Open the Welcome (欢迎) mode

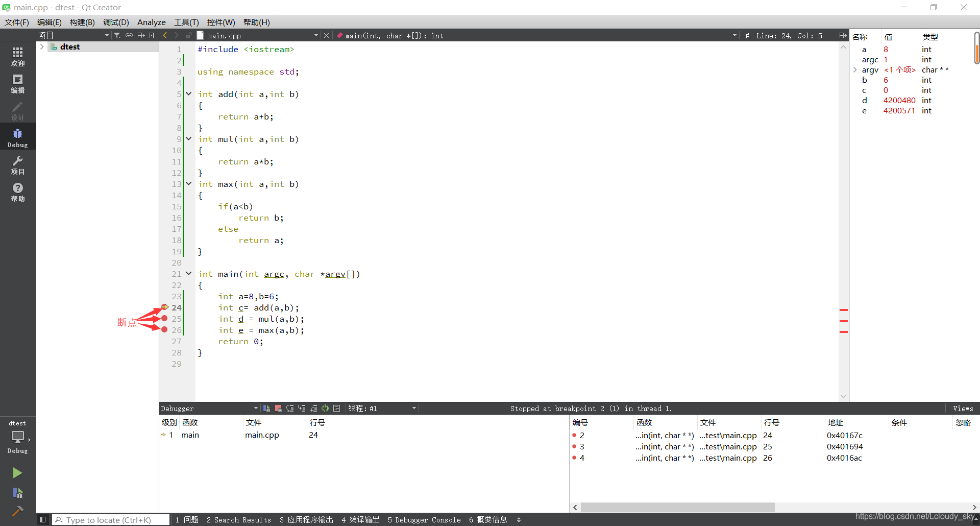(18, 56)
